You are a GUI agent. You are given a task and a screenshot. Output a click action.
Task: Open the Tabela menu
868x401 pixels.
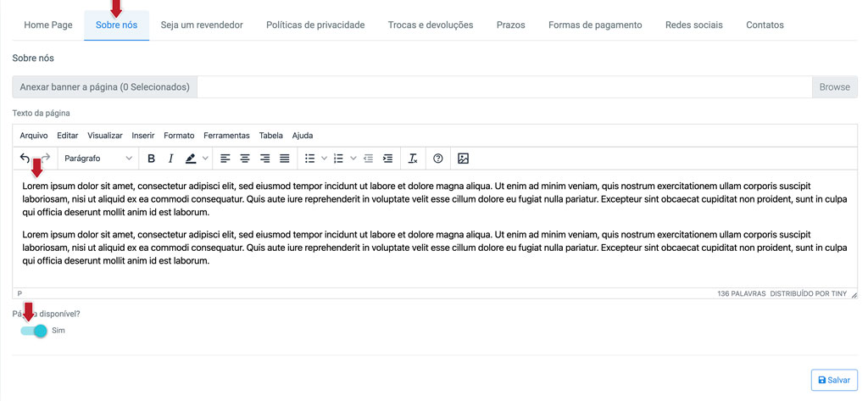[x=270, y=135]
